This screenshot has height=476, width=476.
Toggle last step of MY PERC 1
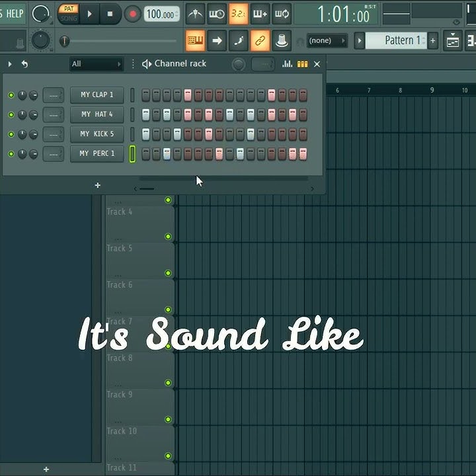303,154
